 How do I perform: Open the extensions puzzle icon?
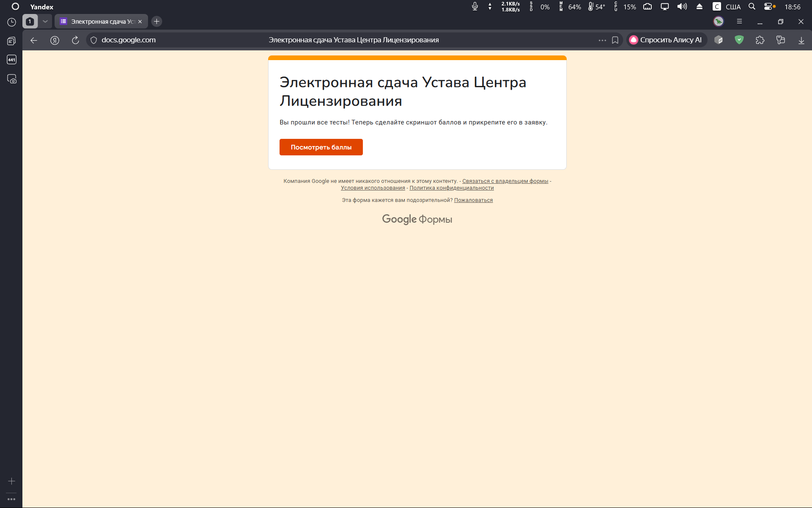(x=760, y=40)
